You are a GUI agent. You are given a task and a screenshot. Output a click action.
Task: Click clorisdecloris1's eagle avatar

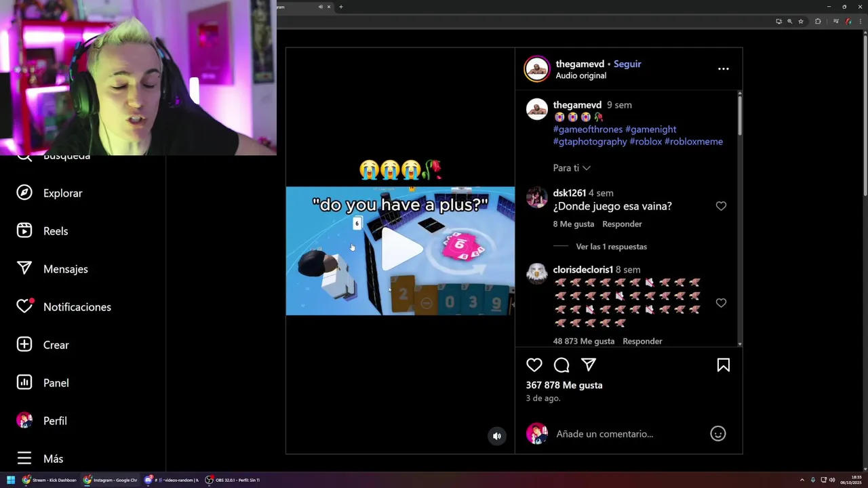537,274
